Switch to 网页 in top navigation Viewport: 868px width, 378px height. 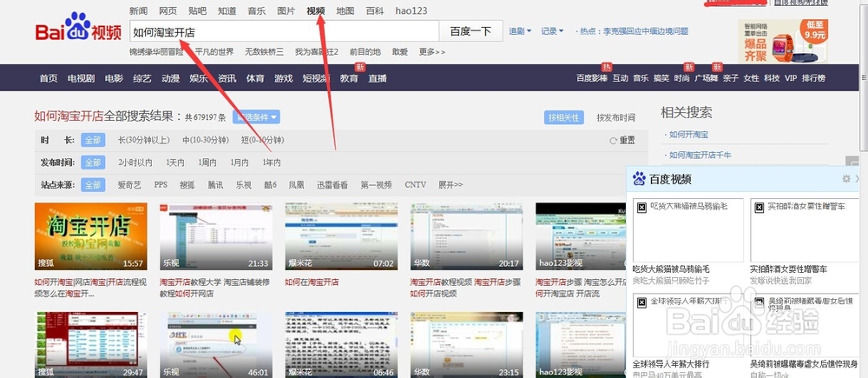[168, 10]
